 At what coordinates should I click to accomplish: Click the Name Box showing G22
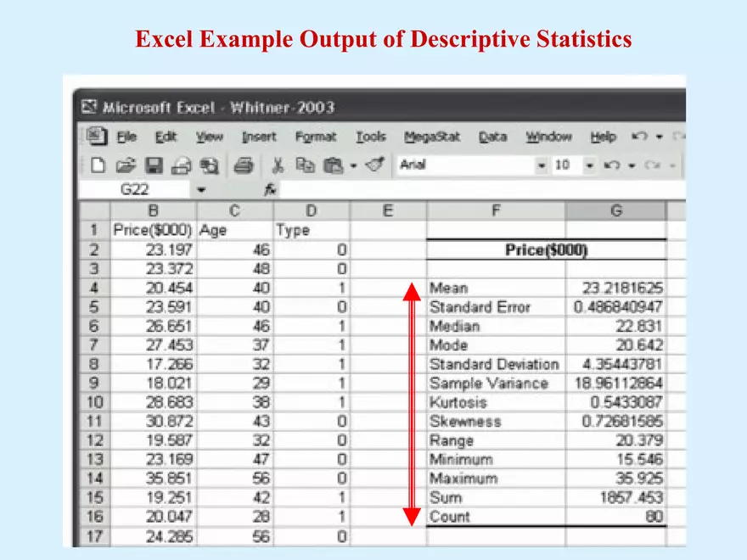point(136,189)
